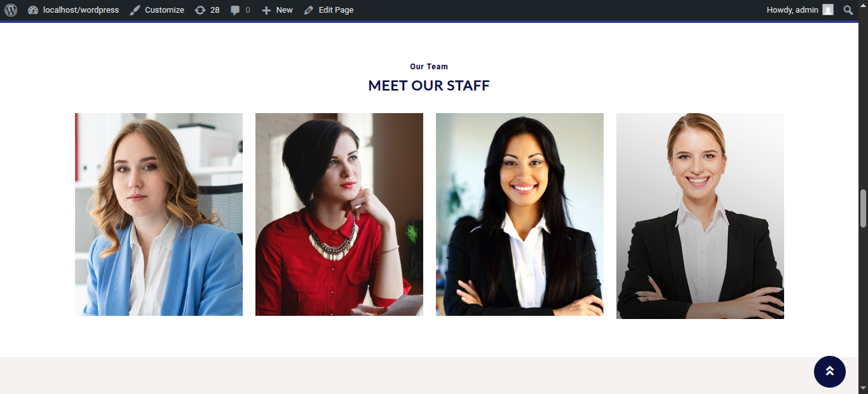Click the comments speech bubble icon
The width and height of the screenshot is (868, 394).
pos(235,10)
